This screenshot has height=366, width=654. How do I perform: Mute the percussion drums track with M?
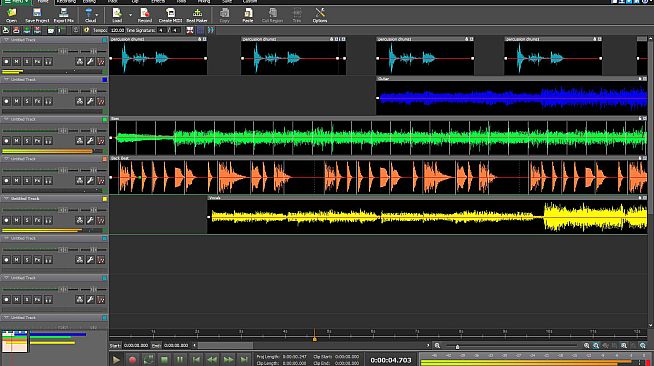coord(16,62)
